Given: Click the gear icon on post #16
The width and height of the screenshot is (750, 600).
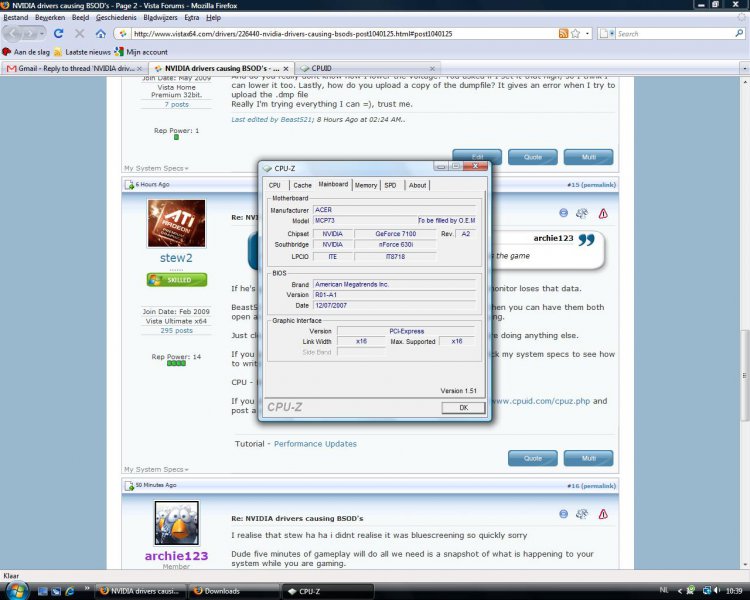Looking at the screenshot, I should point(582,514).
